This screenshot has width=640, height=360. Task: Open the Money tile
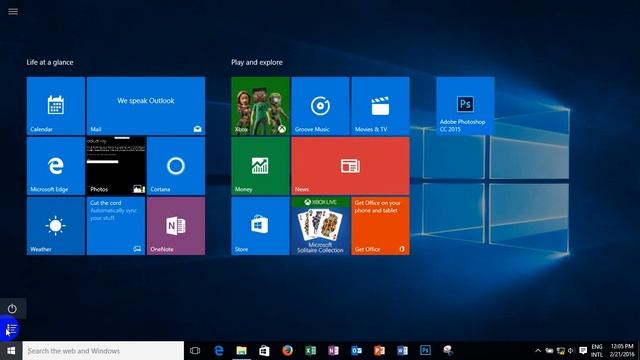[260, 166]
